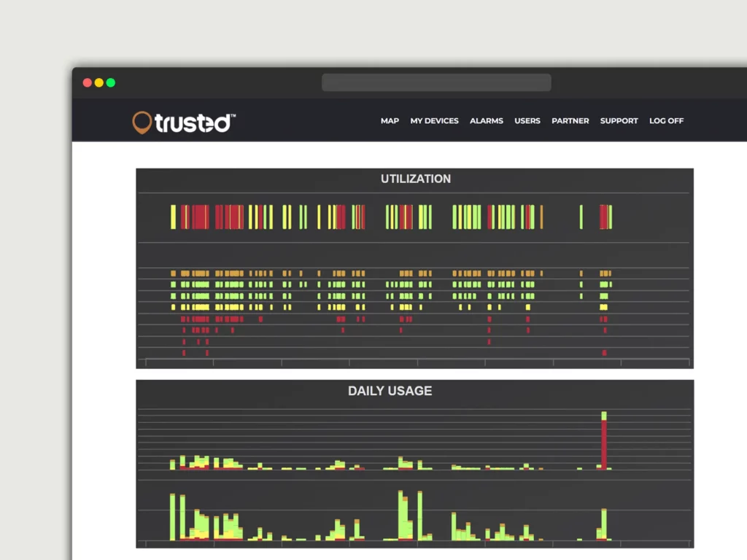The width and height of the screenshot is (747, 560).
Task: Select USERS in the top navigation
Action: [x=527, y=121]
